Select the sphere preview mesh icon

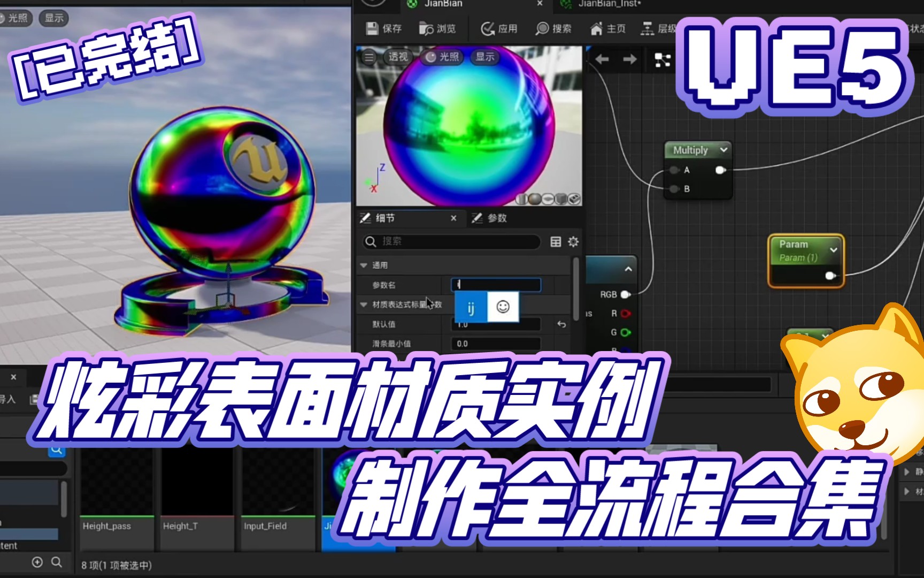point(535,199)
